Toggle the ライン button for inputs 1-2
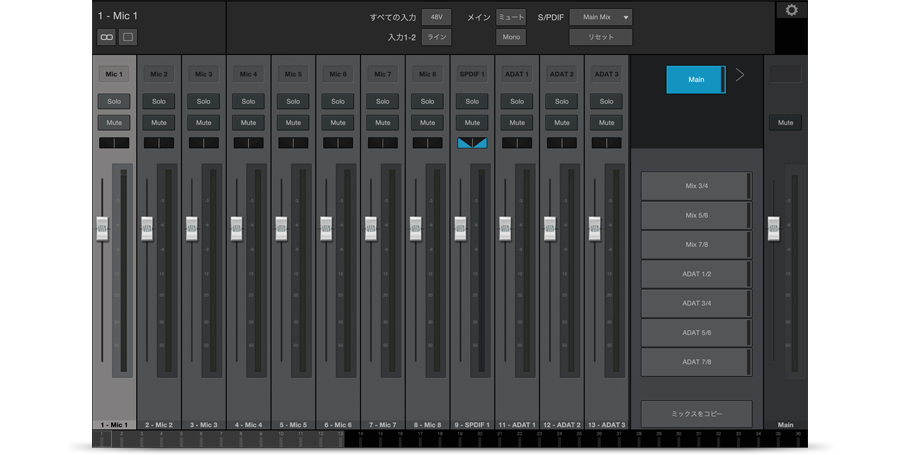This screenshot has height=455, width=900. (x=436, y=37)
